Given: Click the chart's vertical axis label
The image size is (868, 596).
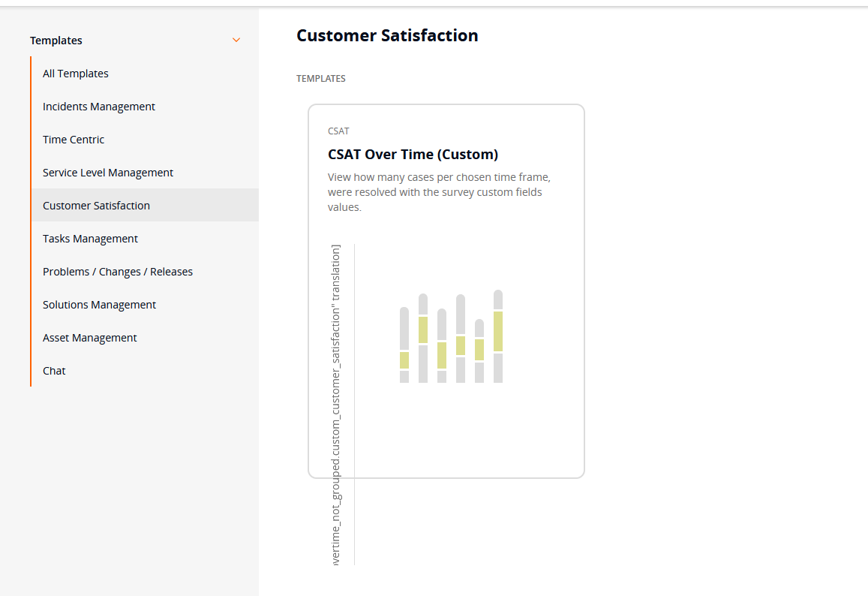Looking at the screenshot, I should point(335,405).
